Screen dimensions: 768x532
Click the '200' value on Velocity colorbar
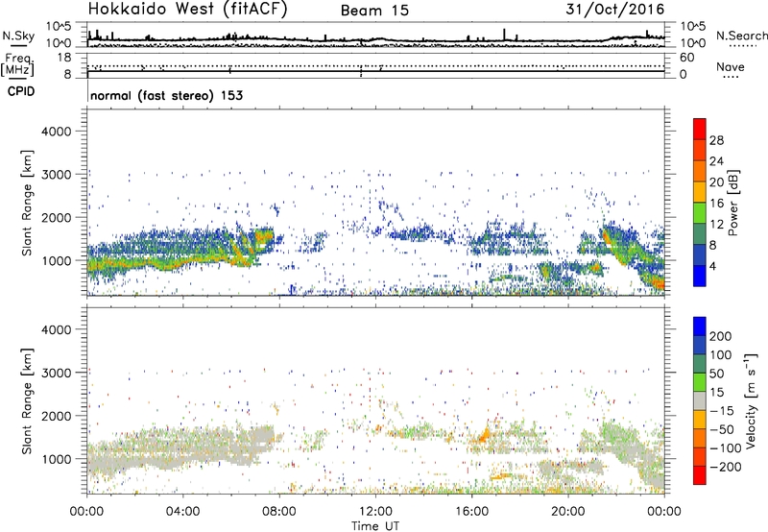point(721,336)
